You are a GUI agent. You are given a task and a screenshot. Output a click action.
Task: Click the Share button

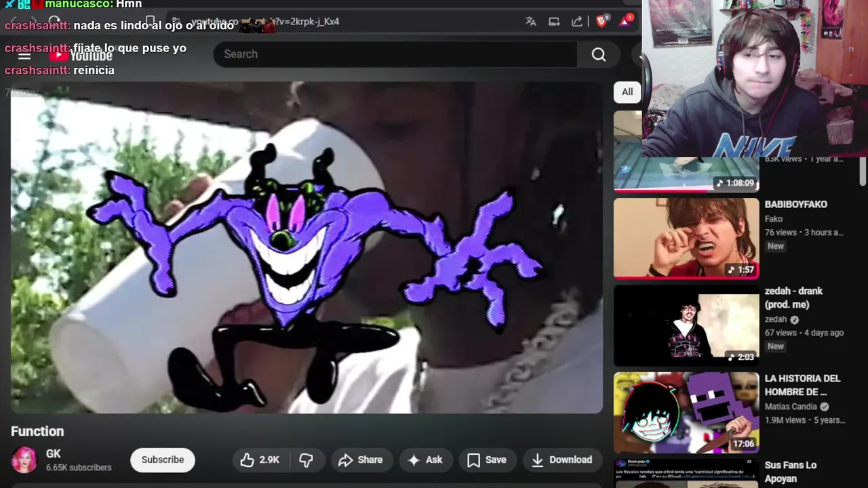361,460
